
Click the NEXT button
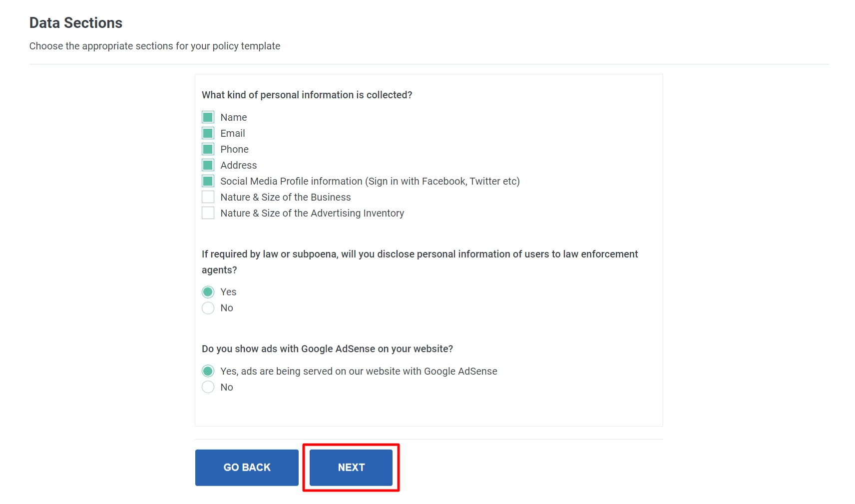tap(351, 467)
